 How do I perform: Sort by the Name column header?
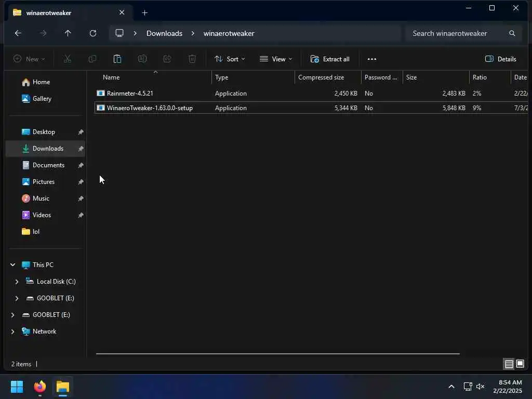point(111,77)
